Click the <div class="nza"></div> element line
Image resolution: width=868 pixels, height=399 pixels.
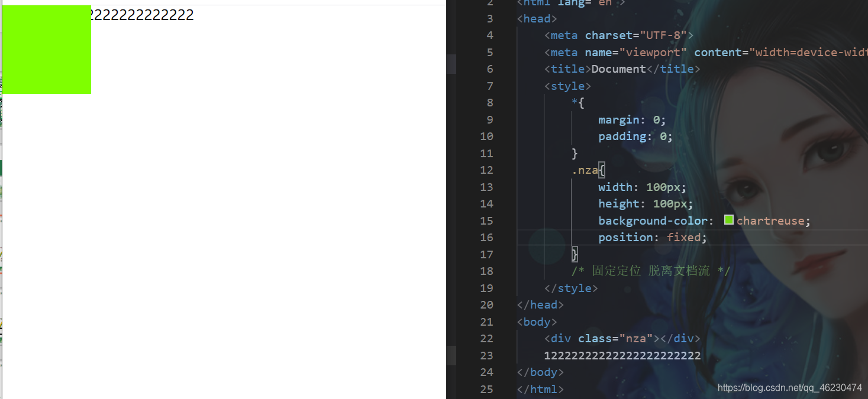(622, 338)
